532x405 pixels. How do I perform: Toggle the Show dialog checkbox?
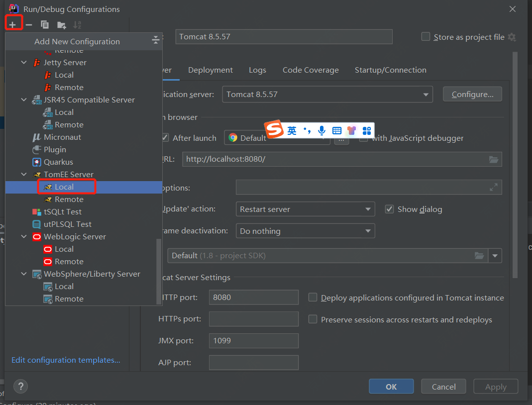[x=389, y=209]
